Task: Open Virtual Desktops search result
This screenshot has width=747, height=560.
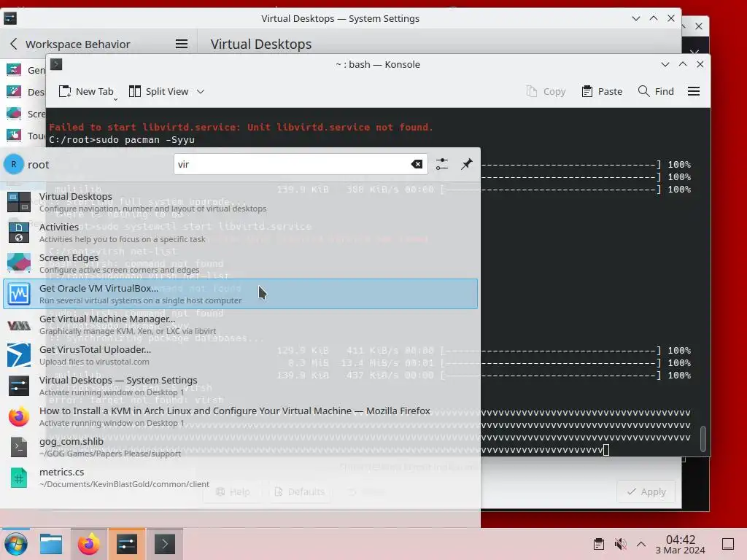Action: coord(240,202)
